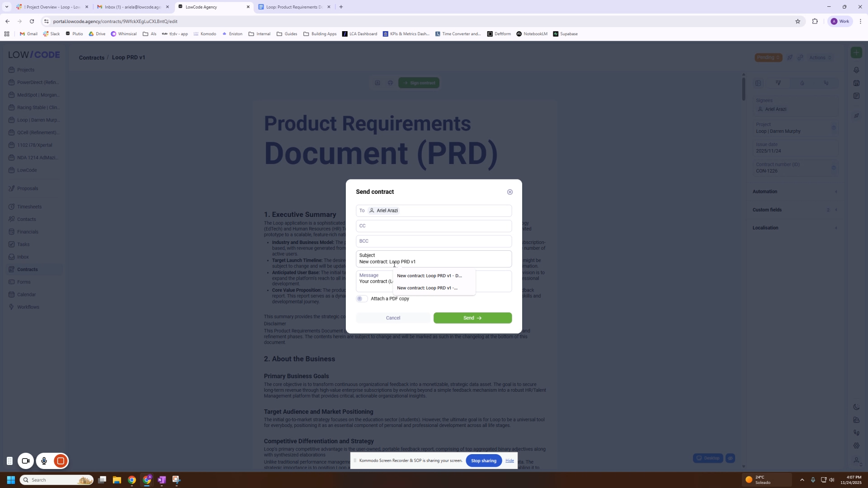This screenshot has height=488, width=868.
Task: Open Workflows in the left sidebar
Action: (28, 307)
